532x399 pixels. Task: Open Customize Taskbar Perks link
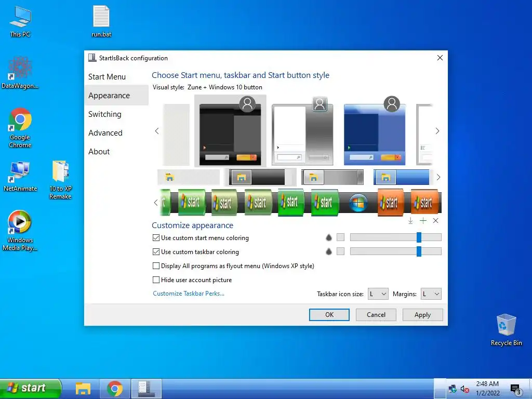coord(189,294)
